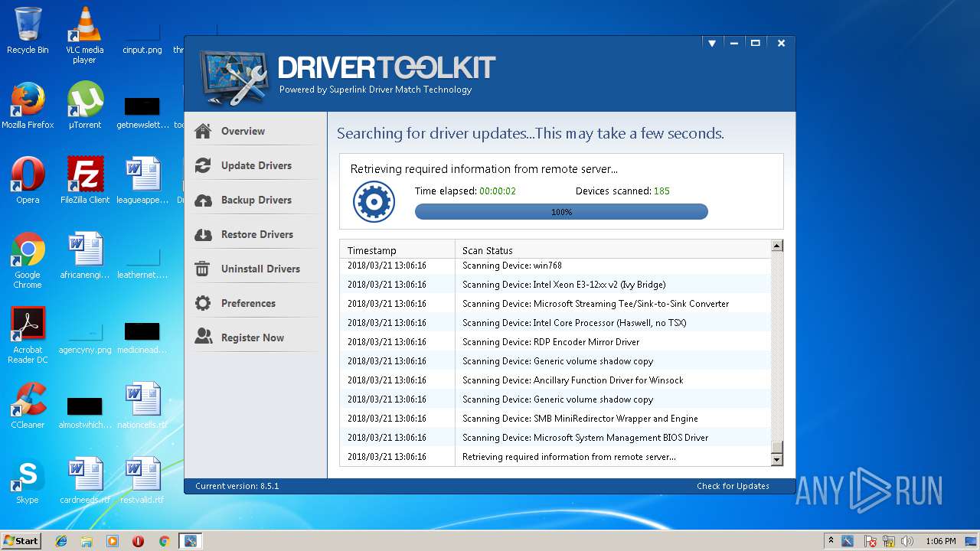Click the spinning gear scan icon
Viewport: 980px width, 551px height.
[374, 202]
